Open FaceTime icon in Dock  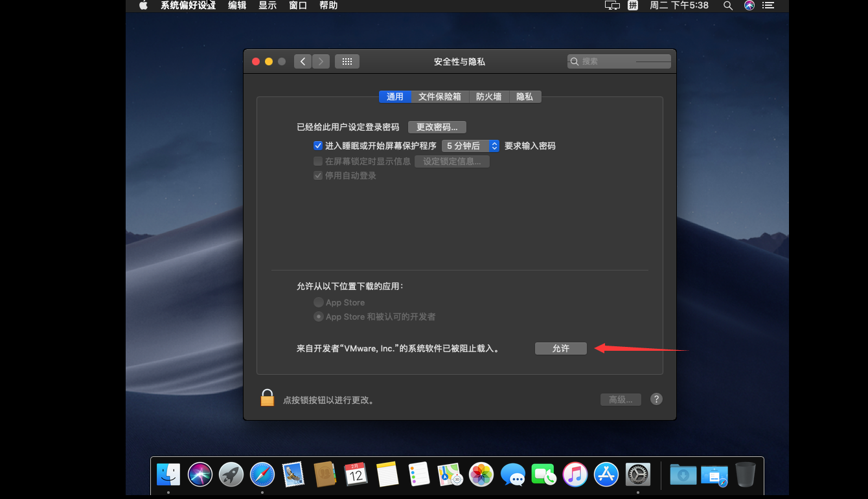tap(544, 474)
